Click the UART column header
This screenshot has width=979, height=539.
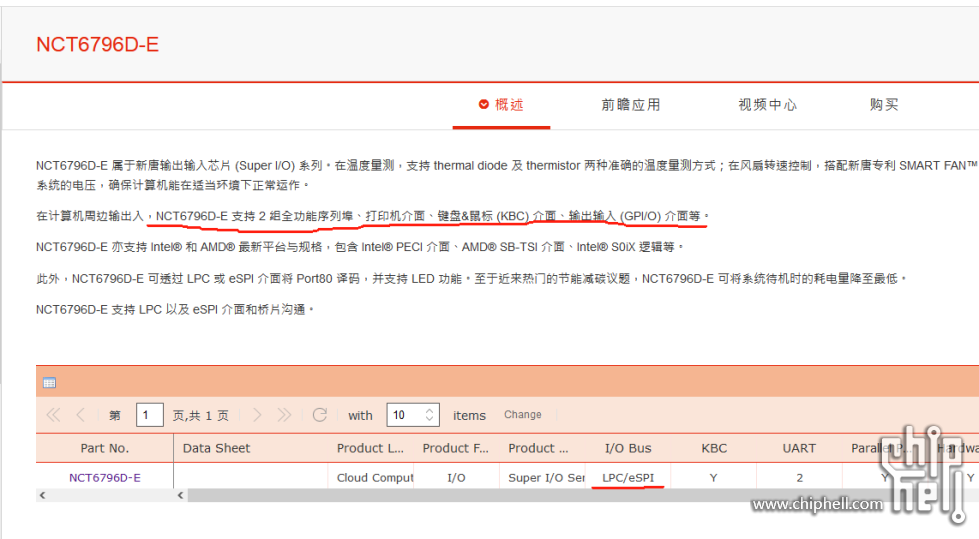click(x=799, y=448)
